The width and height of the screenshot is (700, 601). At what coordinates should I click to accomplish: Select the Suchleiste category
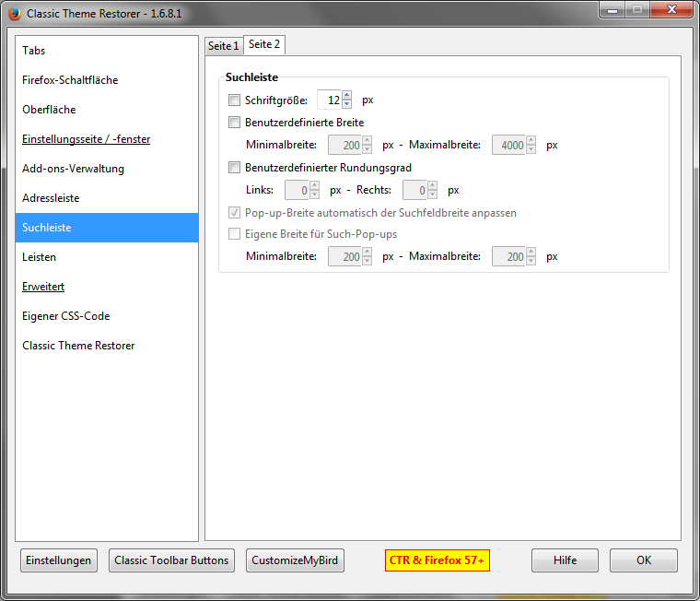pyautogui.click(x=107, y=228)
